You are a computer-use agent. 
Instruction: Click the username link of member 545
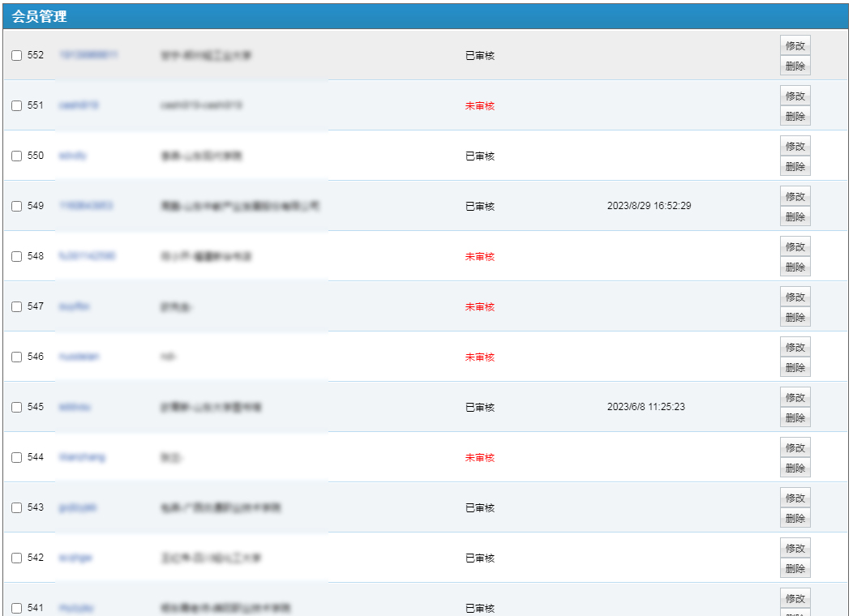[75, 407]
